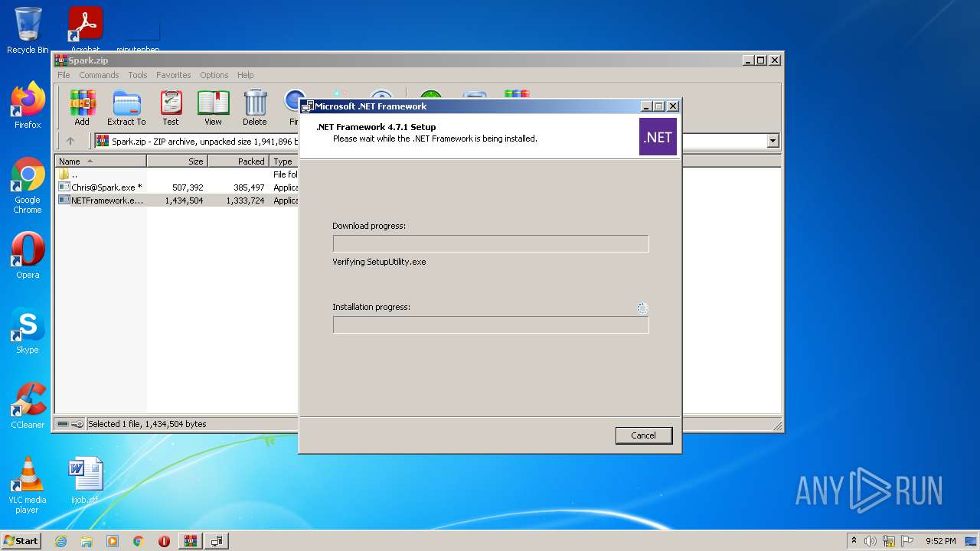
Task: Open the CCleaner desktop shortcut
Action: 28,406
